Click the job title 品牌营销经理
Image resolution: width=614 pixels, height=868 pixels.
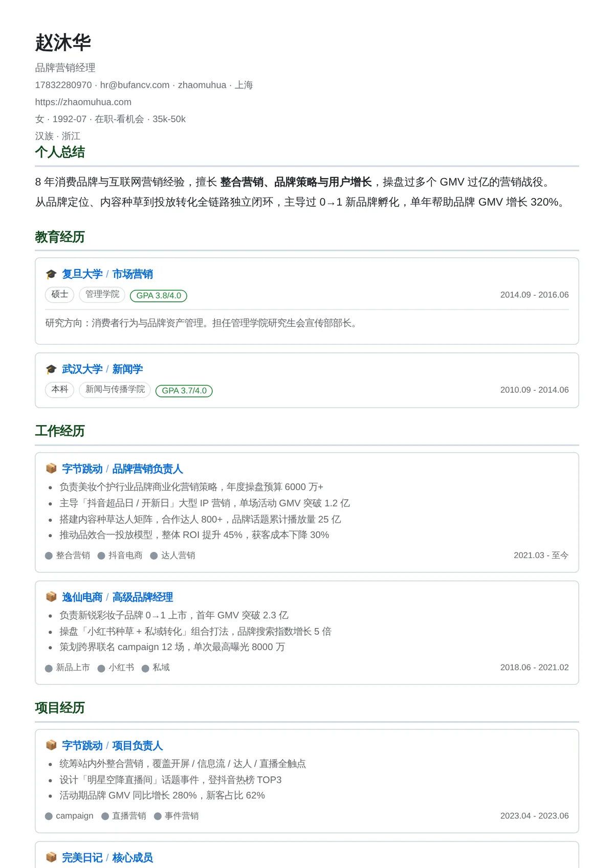[65, 68]
